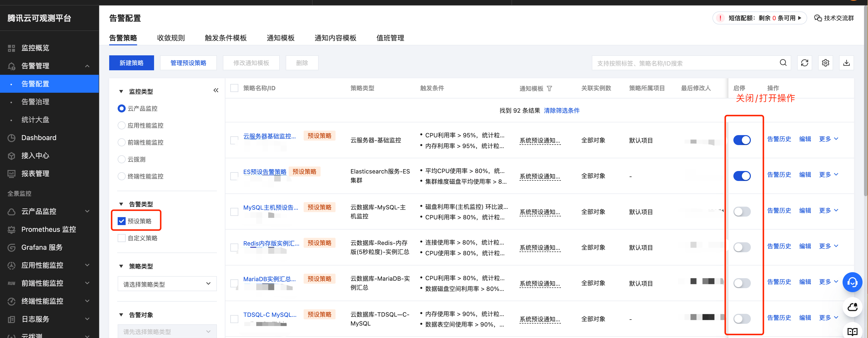Focus the policy name/ID search field
This screenshot has width=868, height=338.
click(686, 63)
